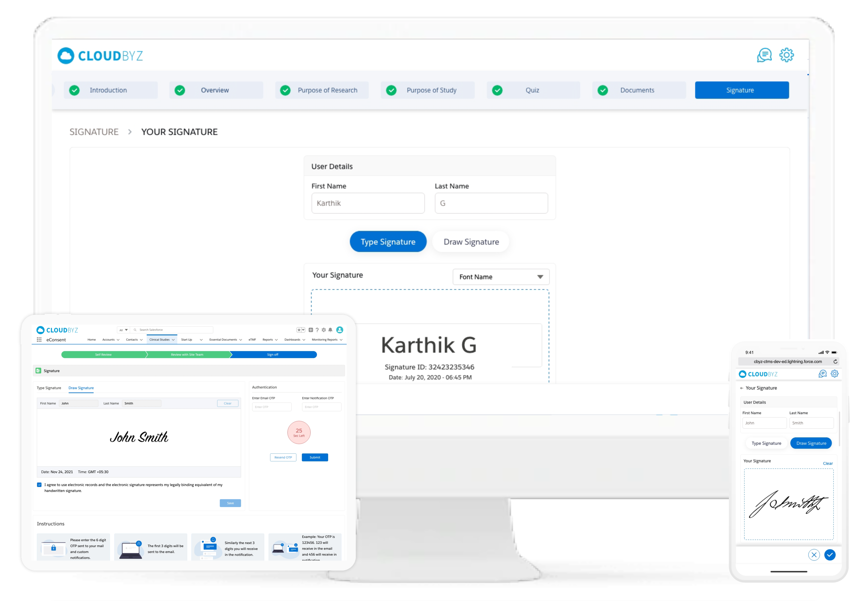
Task: Switch to the Type Signature tab on tablet
Action: [x=49, y=388]
